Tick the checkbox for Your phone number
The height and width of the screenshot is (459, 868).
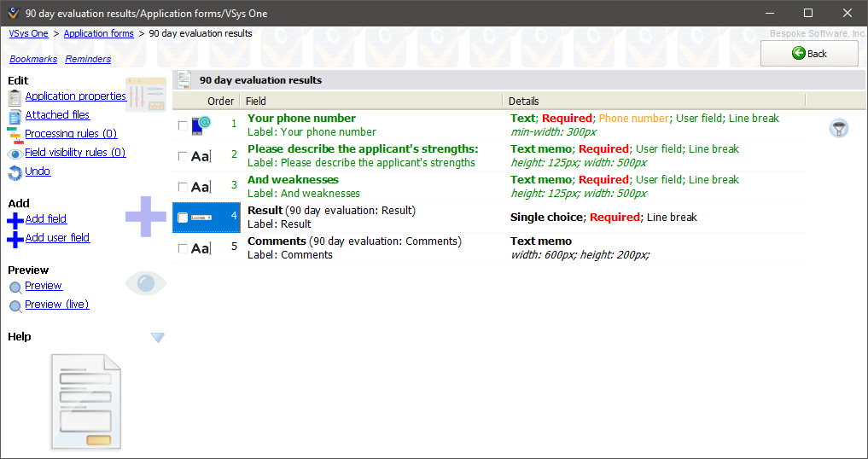(x=183, y=125)
